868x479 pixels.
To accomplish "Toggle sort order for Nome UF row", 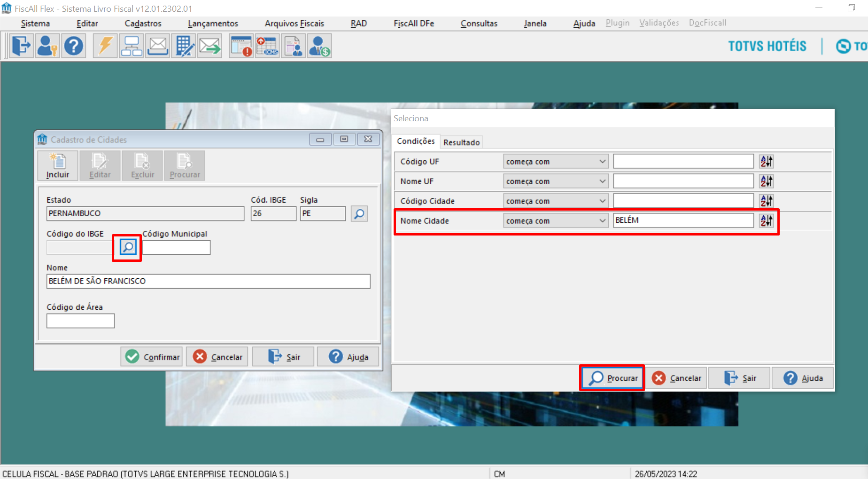I will click(x=767, y=181).
